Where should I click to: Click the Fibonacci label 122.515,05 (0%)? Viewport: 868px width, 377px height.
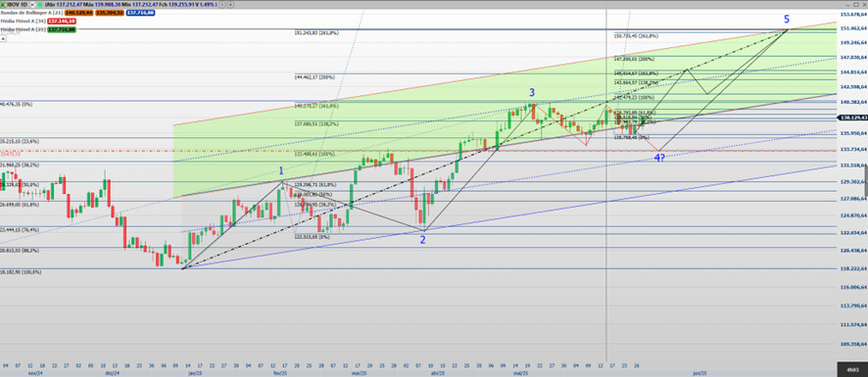coord(313,236)
